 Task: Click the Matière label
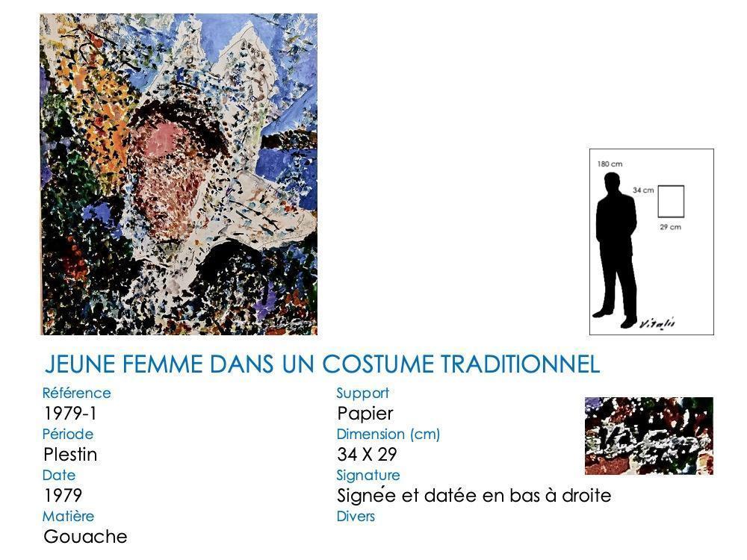click(68, 516)
